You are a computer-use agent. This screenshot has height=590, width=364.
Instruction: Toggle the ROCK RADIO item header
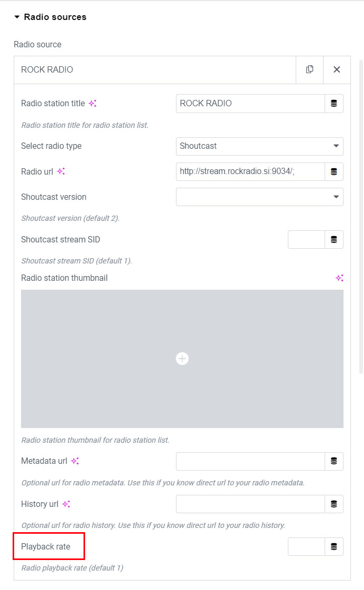click(155, 69)
